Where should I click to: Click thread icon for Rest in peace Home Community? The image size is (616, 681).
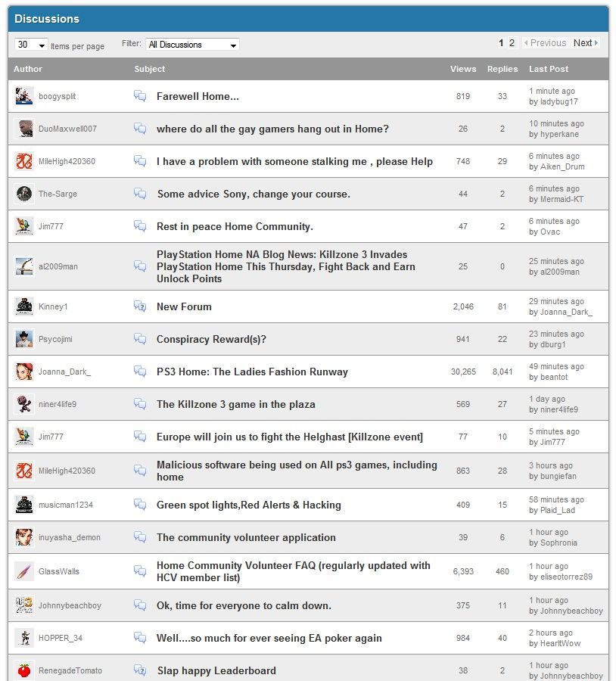click(140, 226)
